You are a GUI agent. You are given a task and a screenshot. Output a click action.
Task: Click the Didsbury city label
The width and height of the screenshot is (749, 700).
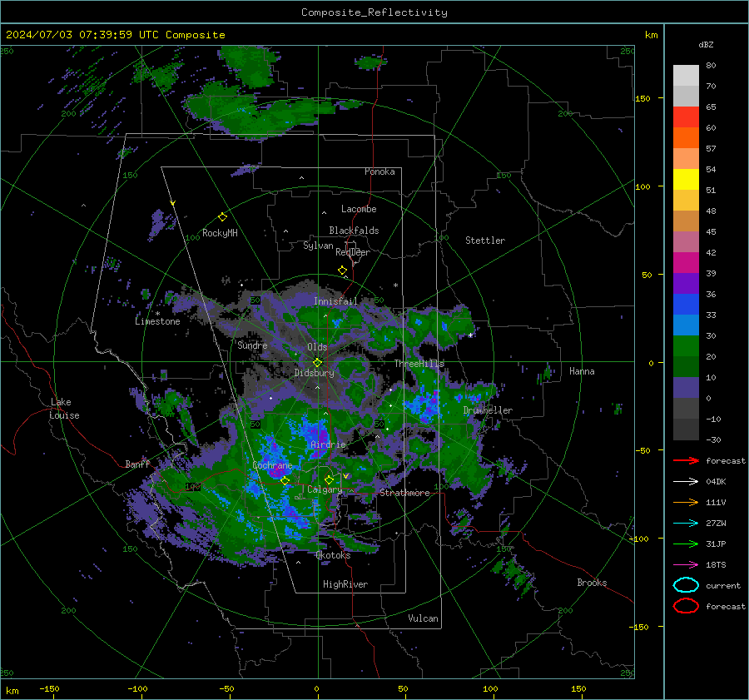pyautogui.click(x=314, y=373)
